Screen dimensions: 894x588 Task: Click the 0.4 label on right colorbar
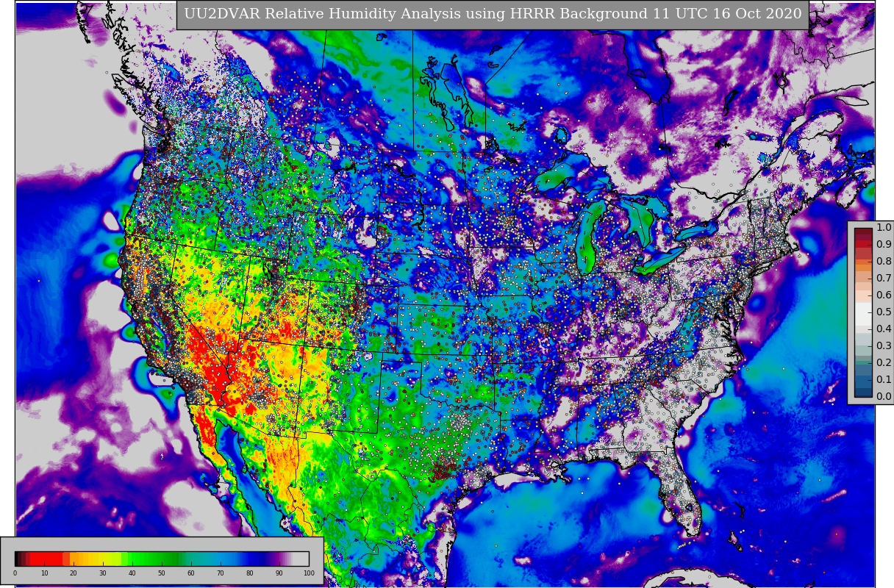883,329
